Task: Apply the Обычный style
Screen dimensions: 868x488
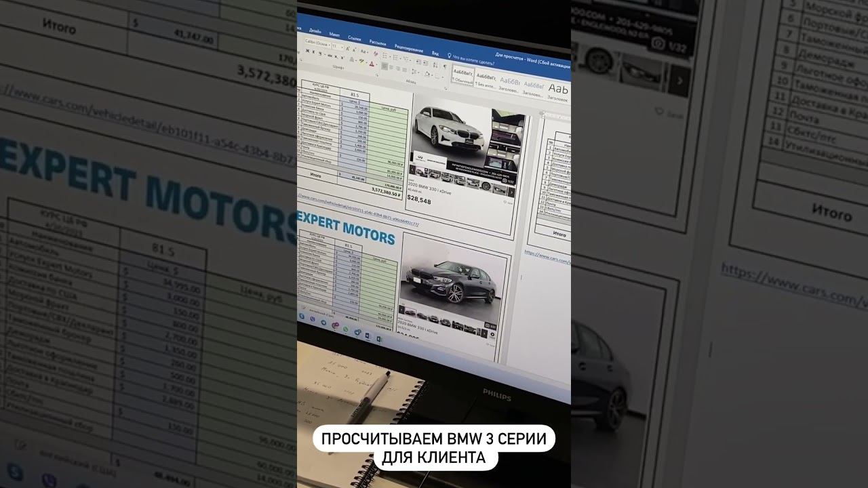Action: point(462,73)
